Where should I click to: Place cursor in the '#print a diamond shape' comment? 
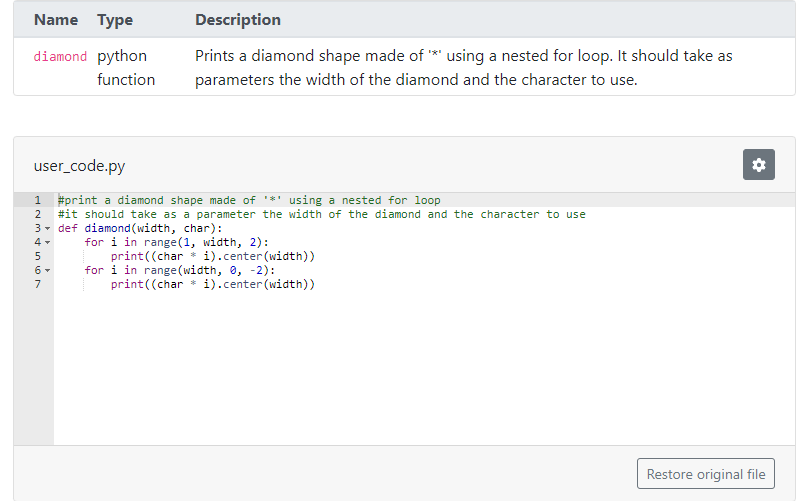[x=249, y=200]
